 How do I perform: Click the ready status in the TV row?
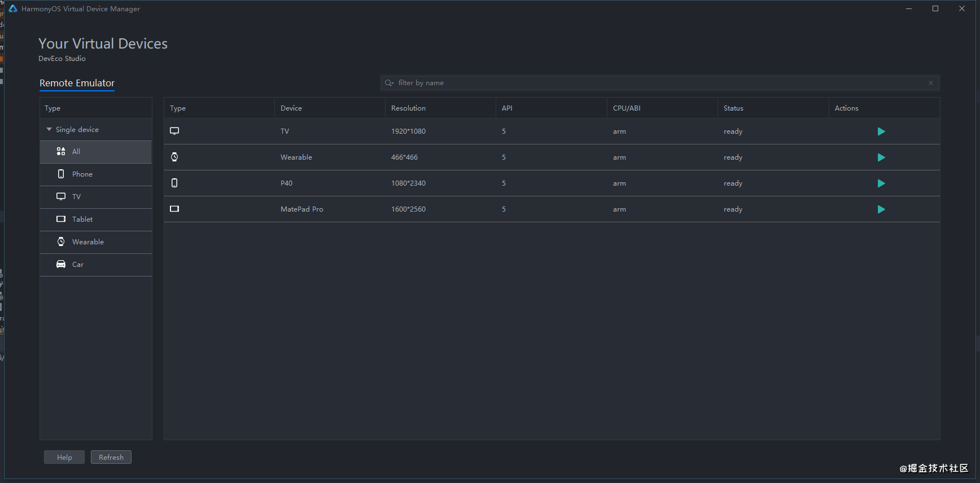(733, 131)
